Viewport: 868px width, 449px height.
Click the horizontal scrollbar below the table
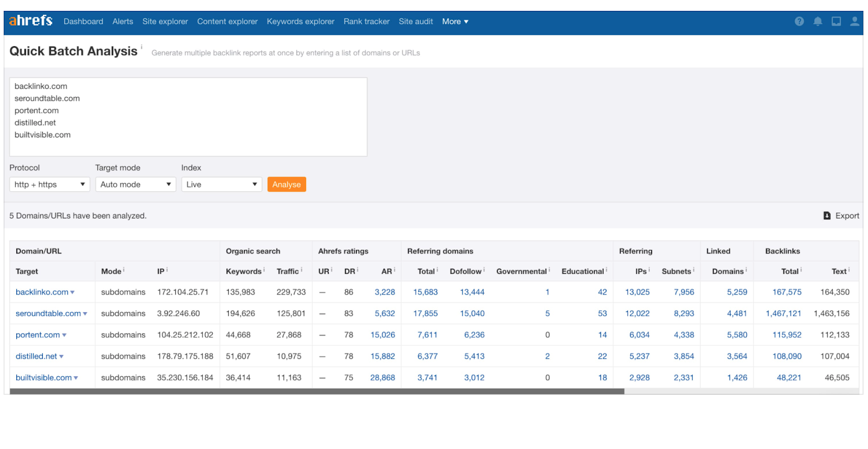[x=317, y=391]
